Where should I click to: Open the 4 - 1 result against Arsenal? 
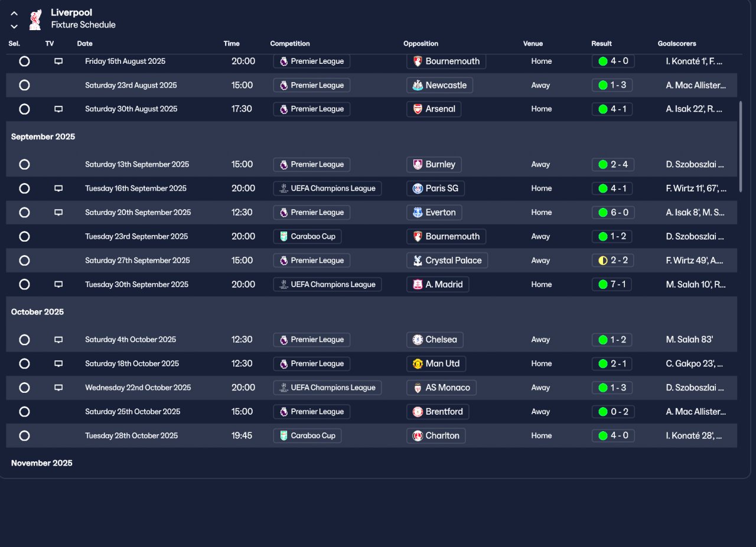point(613,109)
